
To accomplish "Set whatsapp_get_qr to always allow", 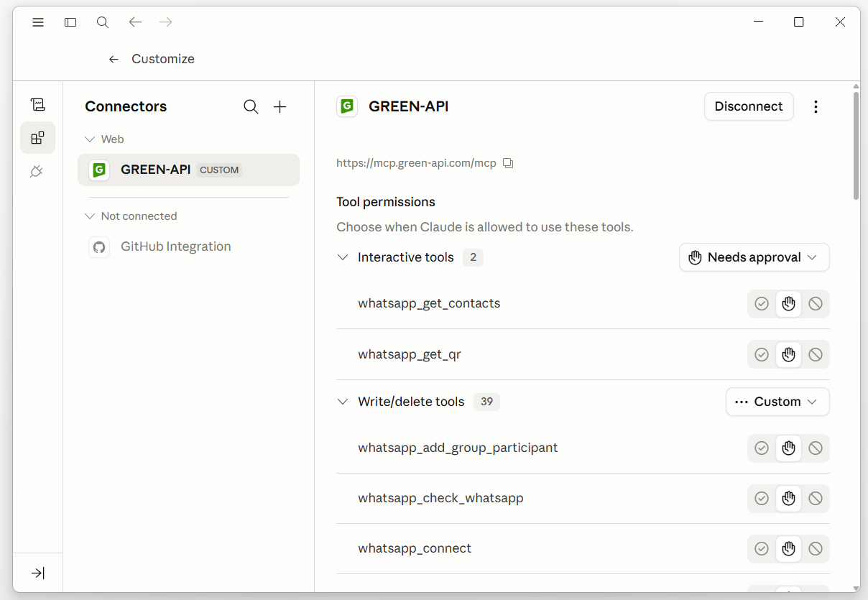I will [x=762, y=354].
